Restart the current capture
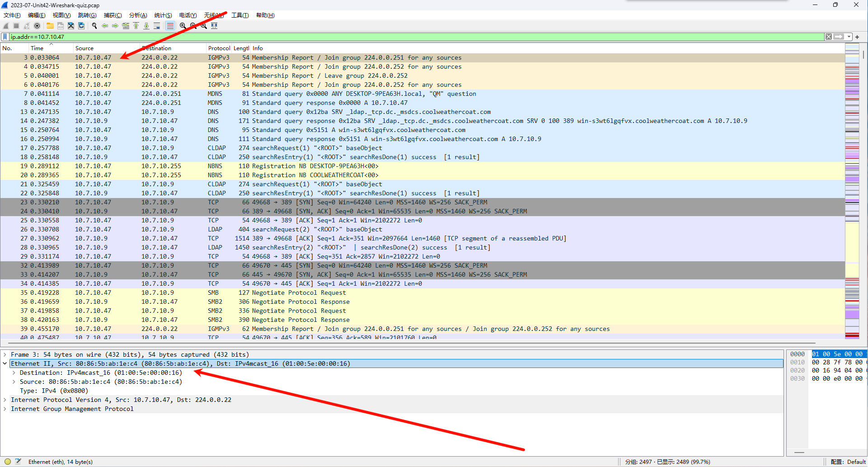 point(27,26)
